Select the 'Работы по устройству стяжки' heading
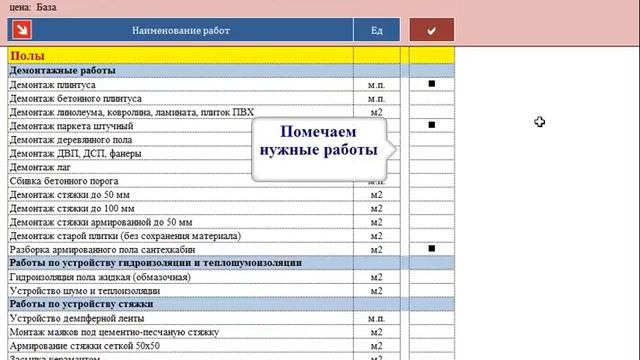The height and width of the screenshot is (360, 640). tap(82, 304)
